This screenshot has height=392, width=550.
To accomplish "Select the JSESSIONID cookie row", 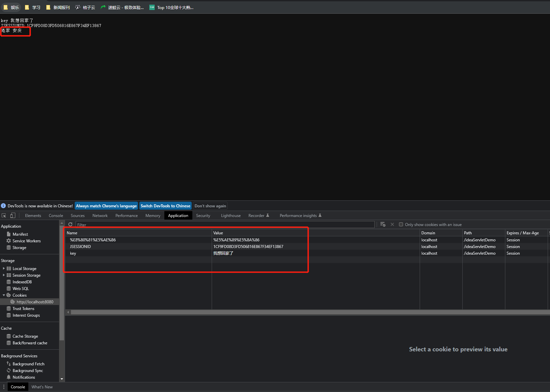I will [307, 247].
